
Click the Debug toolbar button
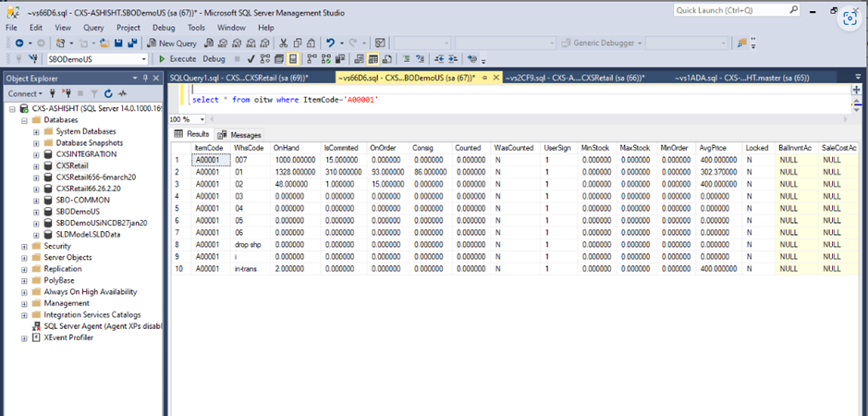214,59
